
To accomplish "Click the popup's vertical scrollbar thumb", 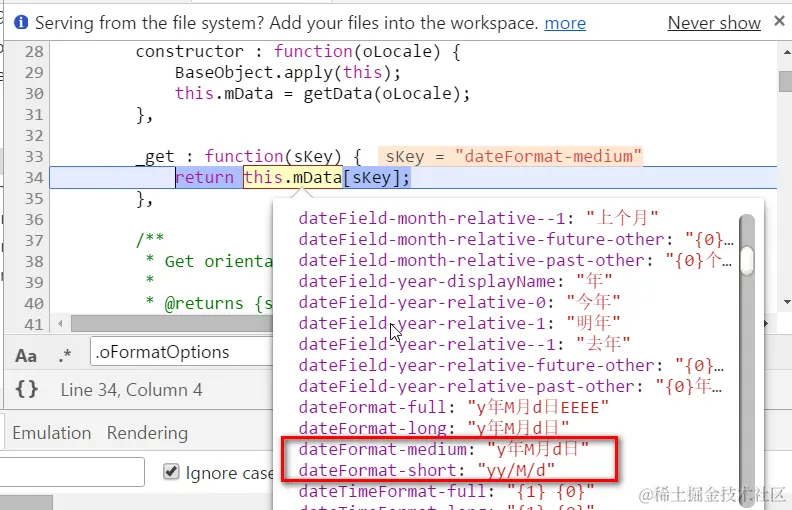I will point(747,261).
